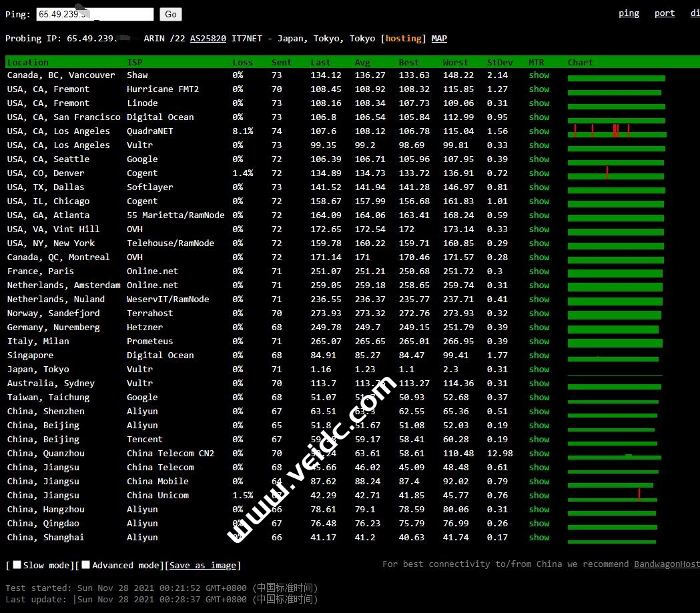This screenshot has height=613, width=700.
Task: Open the AS25820 link
Action: click(x=208, y=39)
